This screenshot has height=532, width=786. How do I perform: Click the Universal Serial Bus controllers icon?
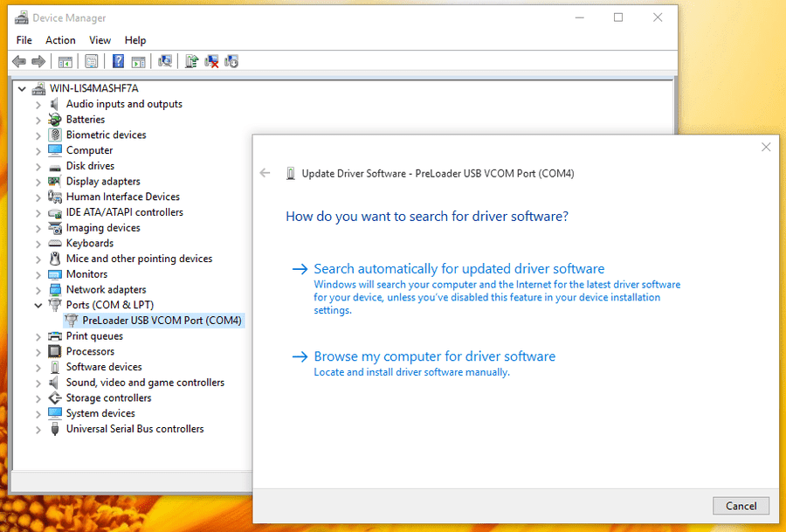[55, 429]
